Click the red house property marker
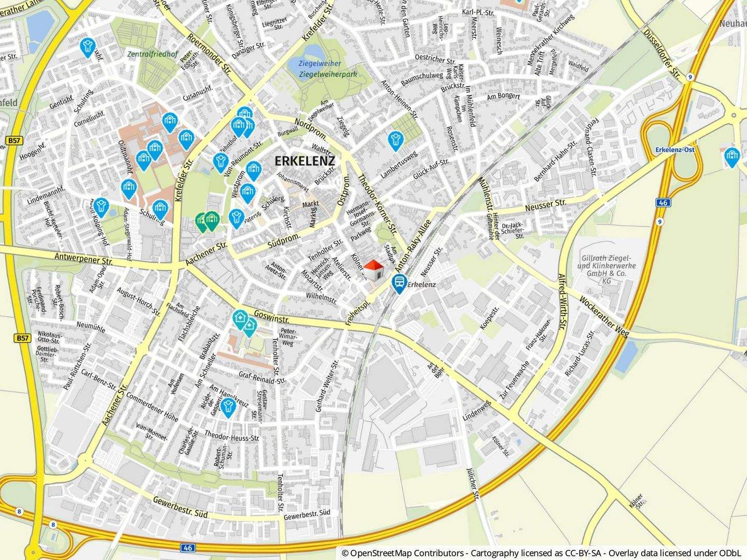This screenshot has height=560, width=747. 373,270
